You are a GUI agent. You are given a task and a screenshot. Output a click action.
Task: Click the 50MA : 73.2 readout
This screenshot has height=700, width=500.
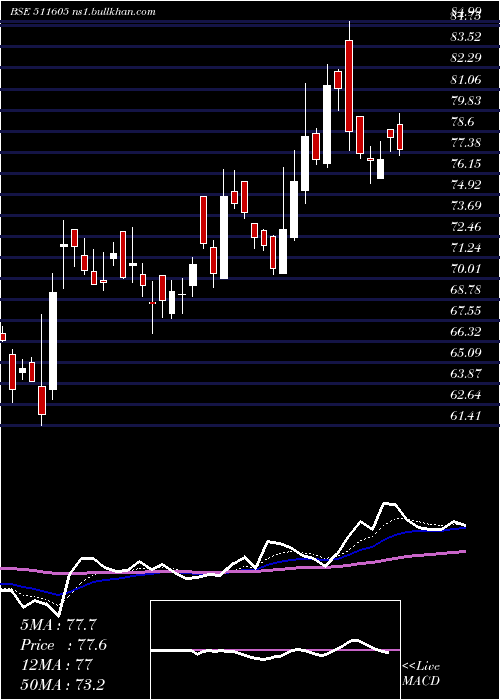pos(62,684)
